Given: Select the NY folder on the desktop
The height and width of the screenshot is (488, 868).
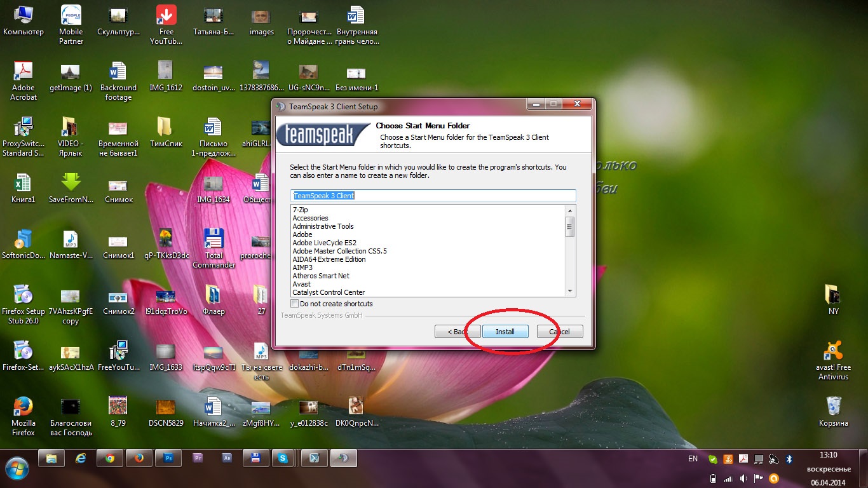Looking at the screenshot, I should pos(833,299).
